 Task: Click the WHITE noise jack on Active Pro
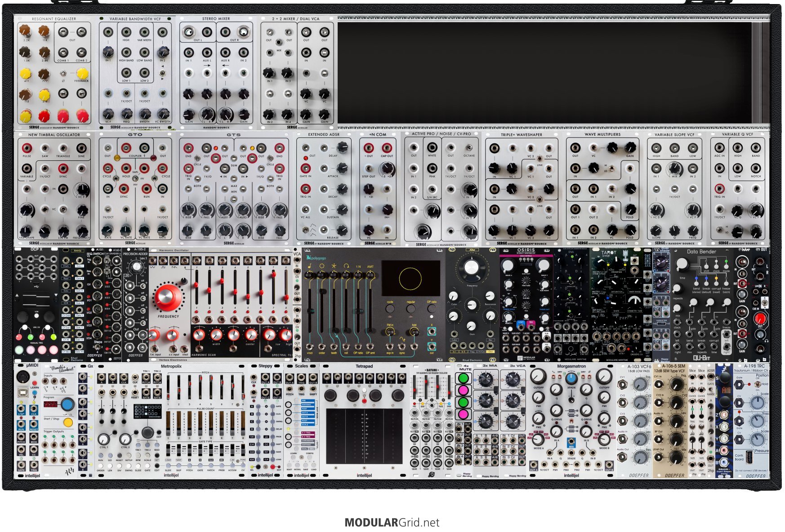pyautogui.click(x=432, y=147)
